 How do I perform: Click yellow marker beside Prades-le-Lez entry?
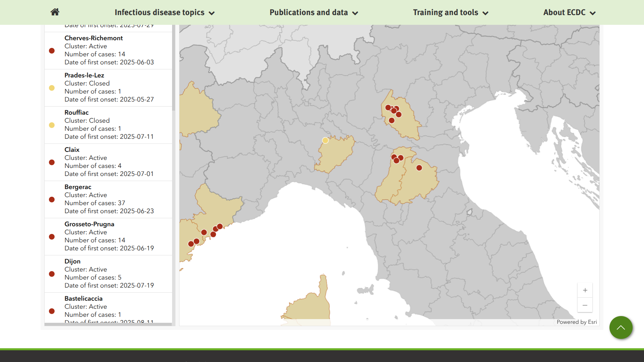point(52,88)
